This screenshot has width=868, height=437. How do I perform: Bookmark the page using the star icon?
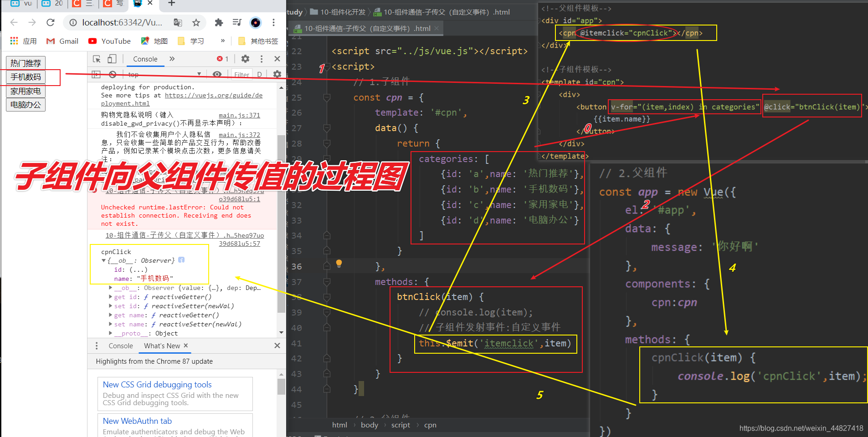[x=196, y=22]
